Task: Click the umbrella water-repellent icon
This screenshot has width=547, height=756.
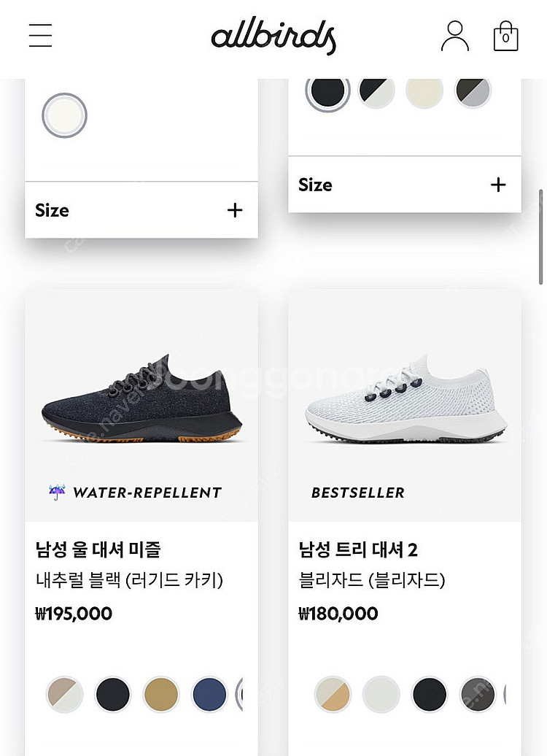Action: [x=57, y=493]
